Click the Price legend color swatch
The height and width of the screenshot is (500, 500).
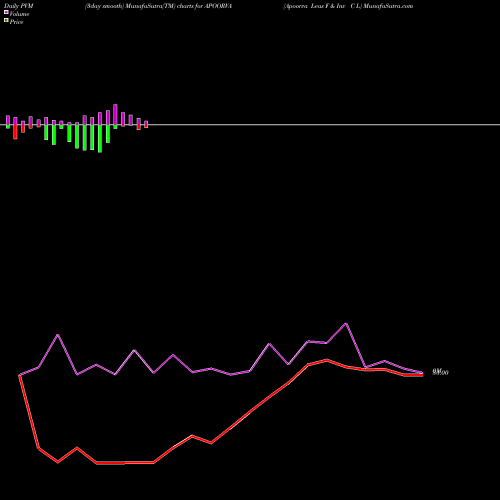(6, 20)
